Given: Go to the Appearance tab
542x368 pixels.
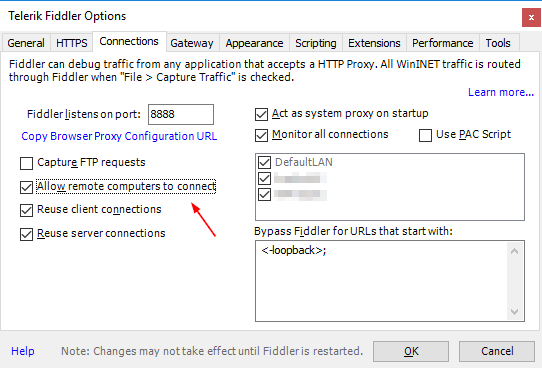Looking at the screenshot, I should click(x=254, y=43).
